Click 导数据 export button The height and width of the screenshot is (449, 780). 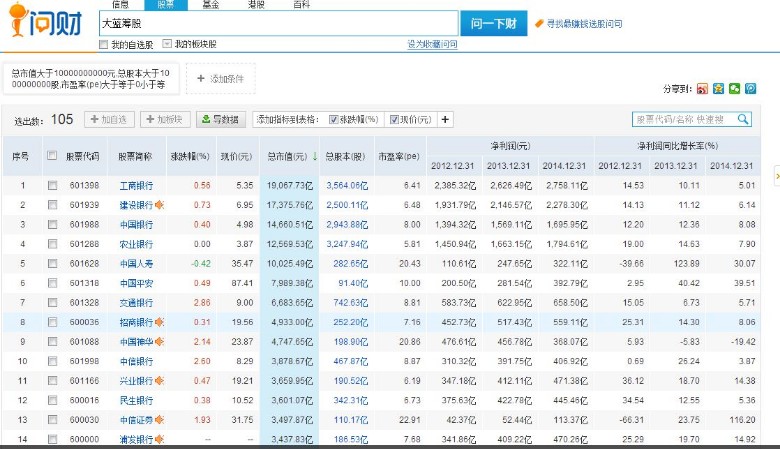221,119
